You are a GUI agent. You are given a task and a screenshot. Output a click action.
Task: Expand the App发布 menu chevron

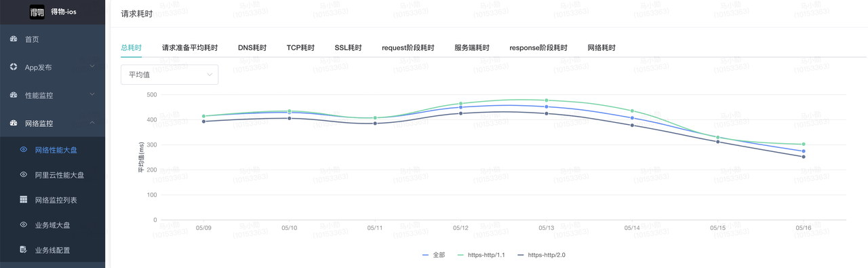click(92, 67)
